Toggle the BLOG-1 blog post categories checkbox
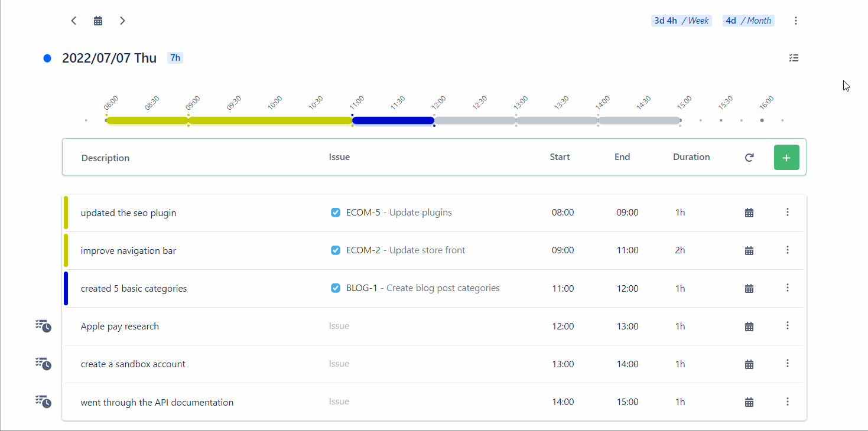This screenshot has width=868, height=431. 336,288
